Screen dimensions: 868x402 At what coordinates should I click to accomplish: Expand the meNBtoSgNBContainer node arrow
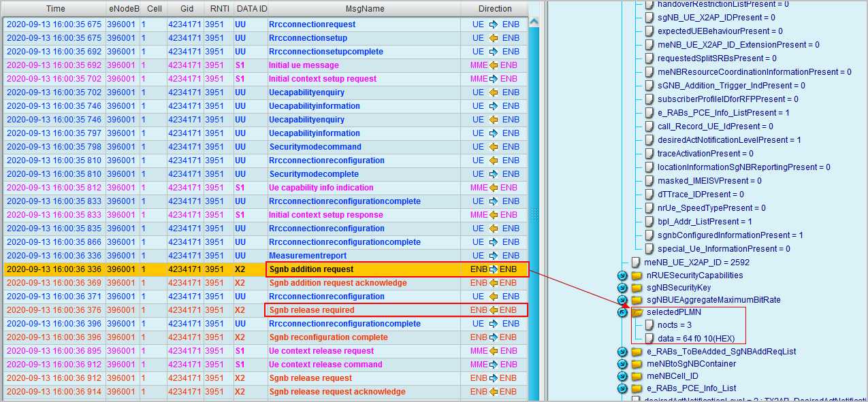tap(622, 364)
